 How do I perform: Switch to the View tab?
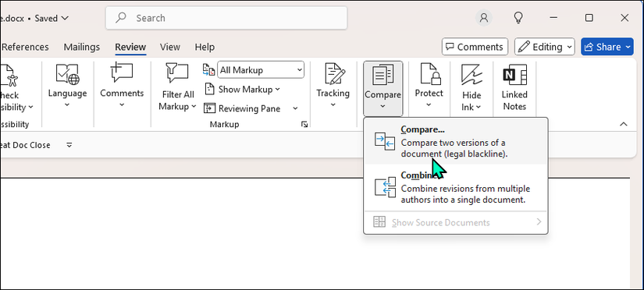coord(170,47)
